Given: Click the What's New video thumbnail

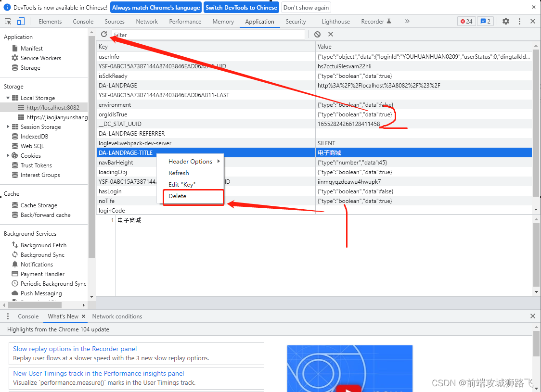Looking at the screenshot, I should click(350, 368).
